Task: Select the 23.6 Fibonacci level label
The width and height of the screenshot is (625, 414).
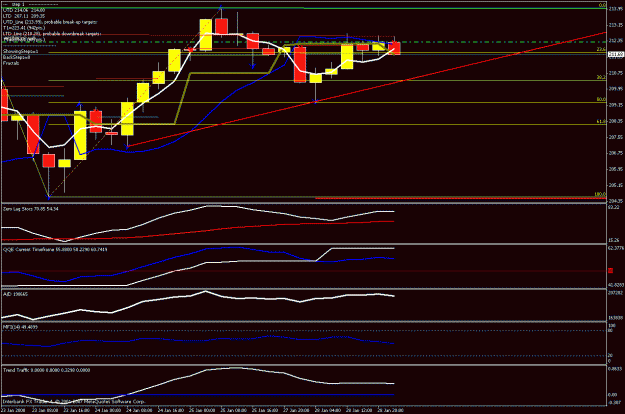Action: pyautogui.click(x=601, y=49)
